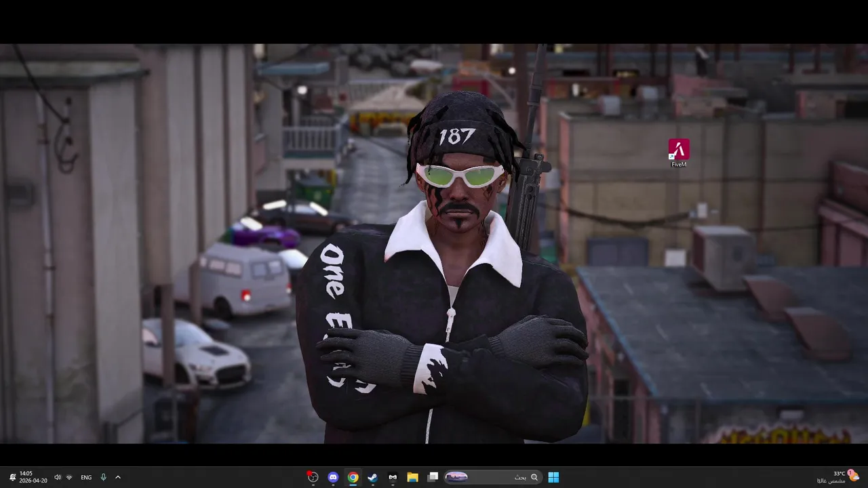The width and height of the screenshot is (868, 488).
Task: Open the FiveM desktop shortcut
Action: (x=679, y=152)
